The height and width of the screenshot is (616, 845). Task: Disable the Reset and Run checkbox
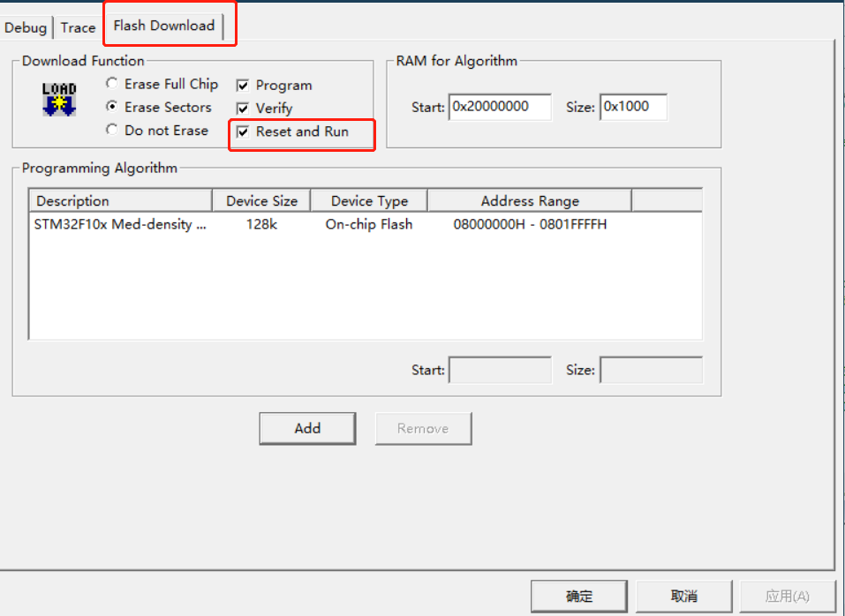click(x=243, y=131)
